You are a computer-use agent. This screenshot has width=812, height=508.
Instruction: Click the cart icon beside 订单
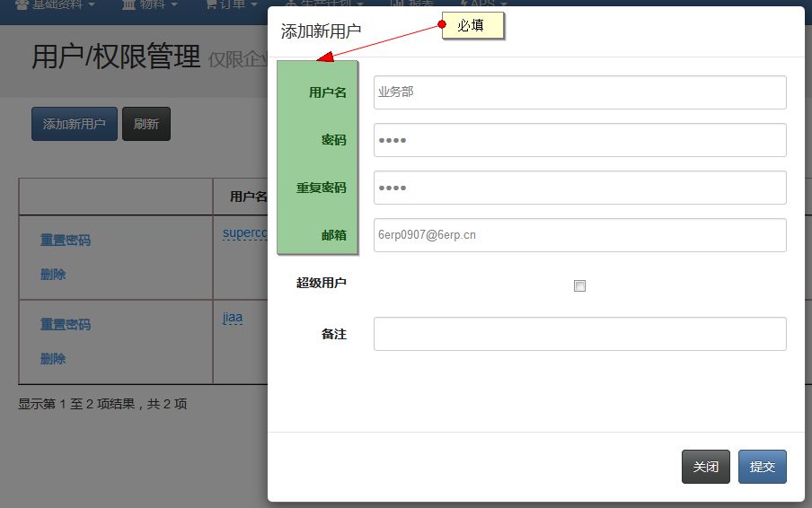pyautogui.click(x=211, y=4)
